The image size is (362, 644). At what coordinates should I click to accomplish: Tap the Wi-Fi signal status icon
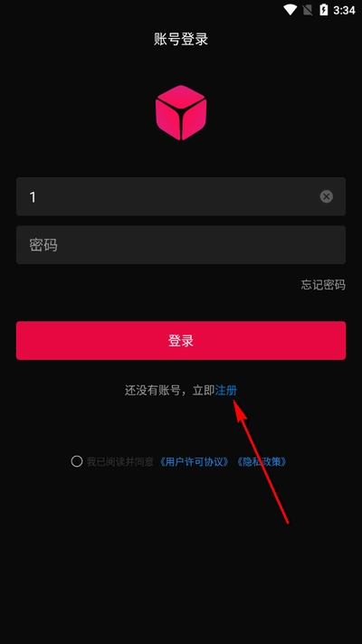tap(291, 10)
